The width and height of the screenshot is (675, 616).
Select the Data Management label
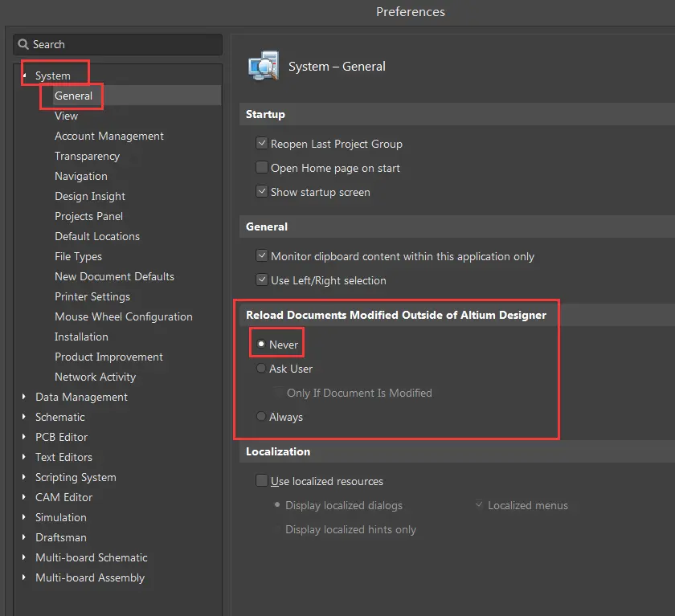(81, 397)
